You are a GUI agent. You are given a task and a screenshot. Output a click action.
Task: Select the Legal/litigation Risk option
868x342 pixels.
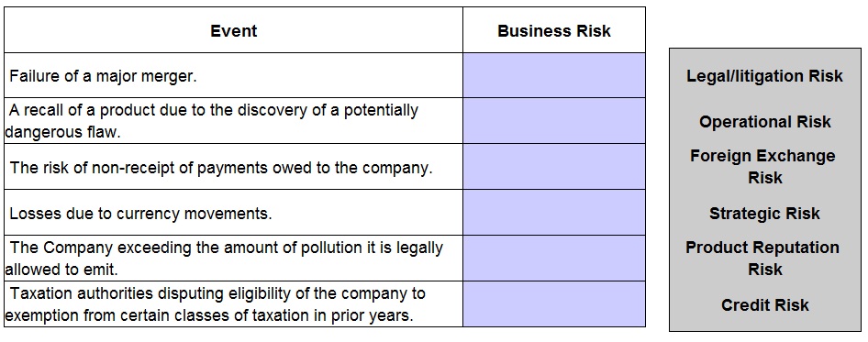click(764, 76)
